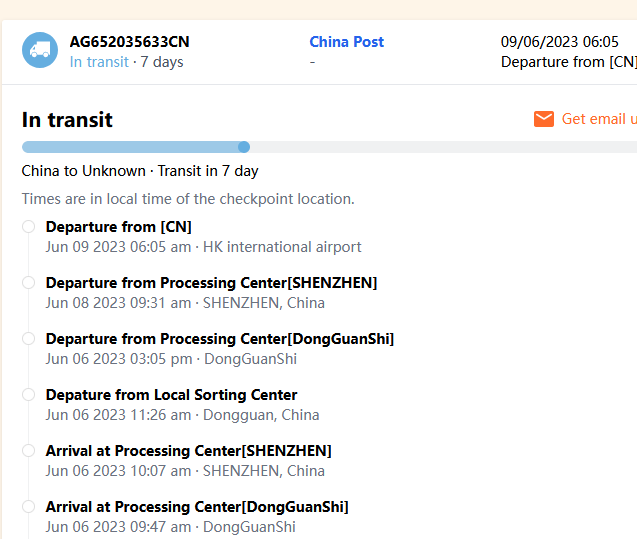
Task: Select the Depature from Local Sorting Center marker
Action: click(x=29, y=395)
